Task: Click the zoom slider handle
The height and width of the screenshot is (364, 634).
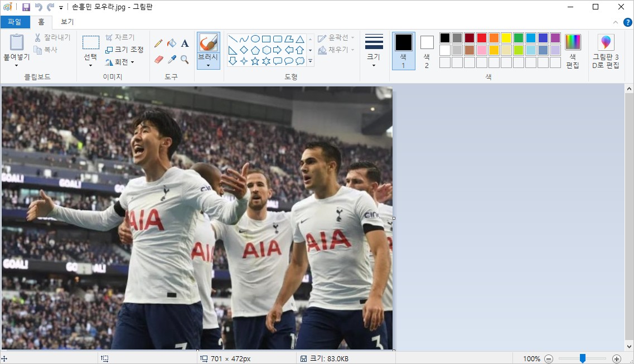Action: click(x=583, y=358)
